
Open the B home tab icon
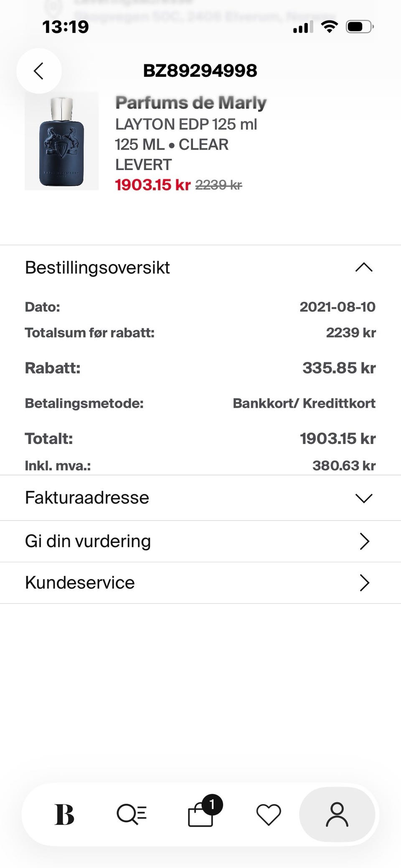pos(64,815)
